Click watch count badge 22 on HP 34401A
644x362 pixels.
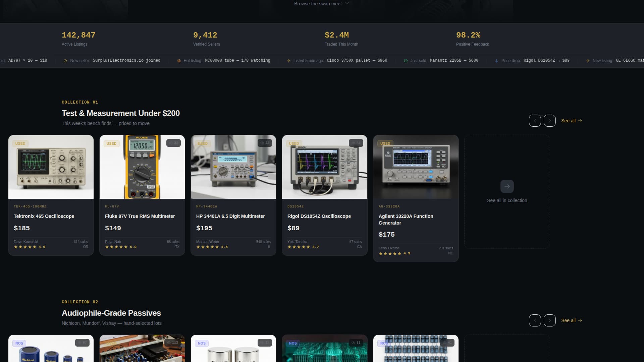(x=265, y=143)
